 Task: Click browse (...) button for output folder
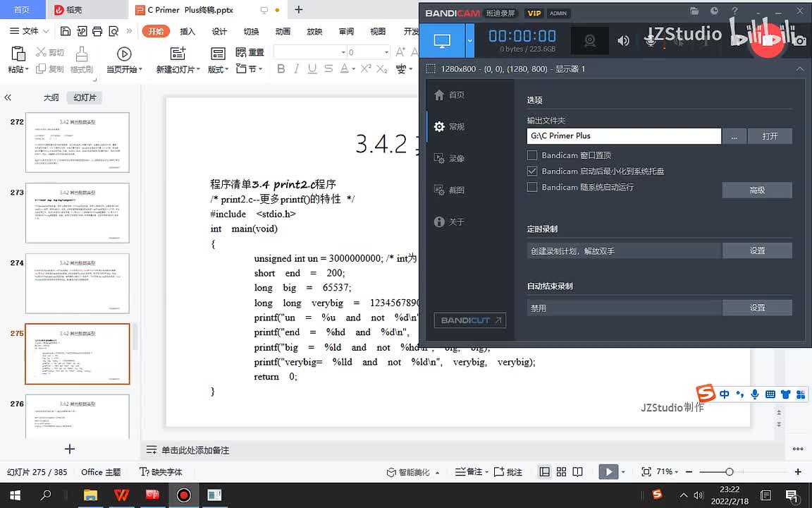pyautogui.click(x=734, y=135)
